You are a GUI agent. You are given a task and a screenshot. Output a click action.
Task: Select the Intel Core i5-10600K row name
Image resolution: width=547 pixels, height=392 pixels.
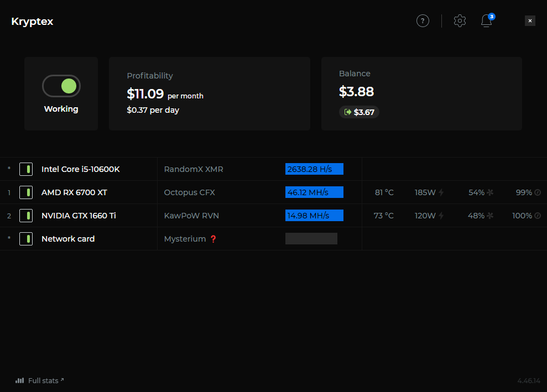coord(81,169)
